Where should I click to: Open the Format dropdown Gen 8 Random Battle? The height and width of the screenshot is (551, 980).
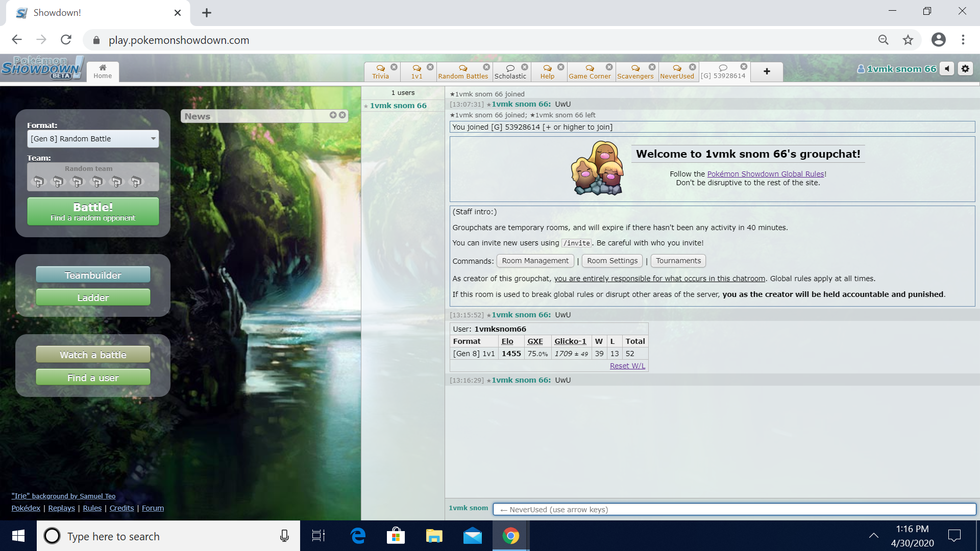tap(93, 139)
